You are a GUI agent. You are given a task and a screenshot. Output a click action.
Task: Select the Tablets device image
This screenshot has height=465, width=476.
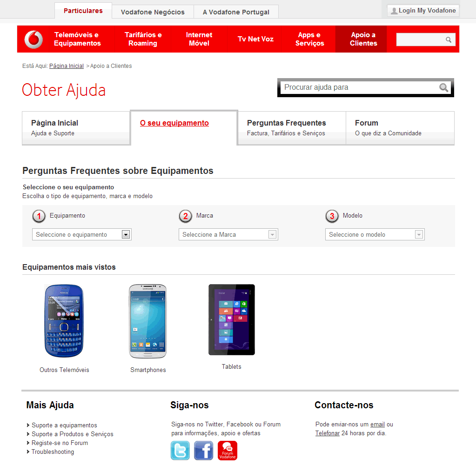pos(232,320)
